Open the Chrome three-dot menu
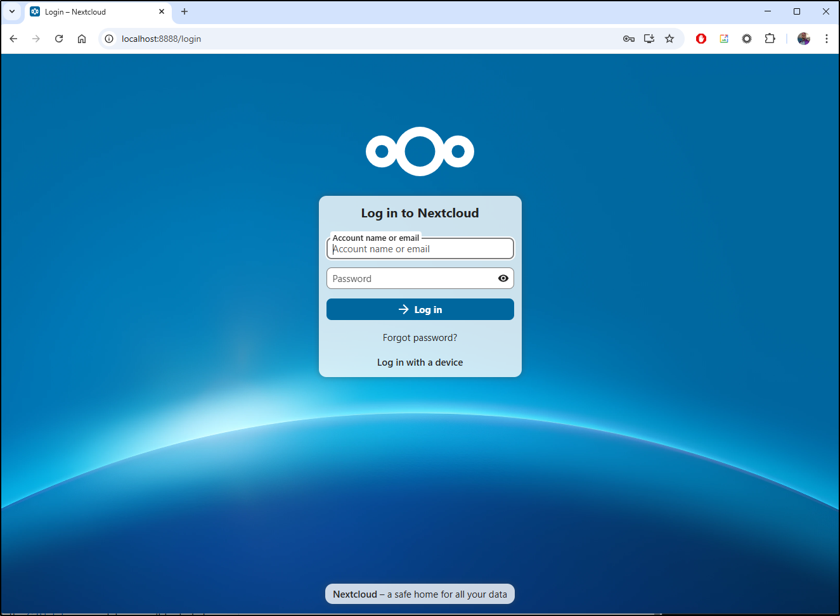840x616 pixels. coord(827,39)
